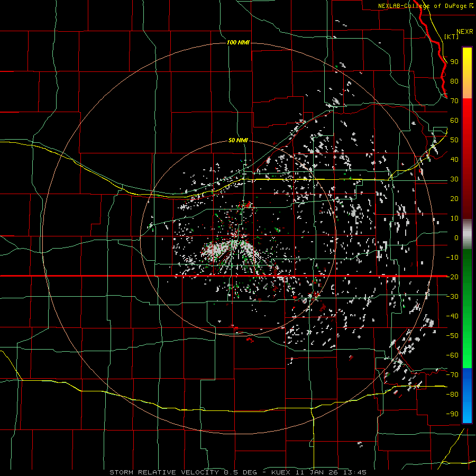
Task: Click the 100 NMI range ring label
Action: 238,42
